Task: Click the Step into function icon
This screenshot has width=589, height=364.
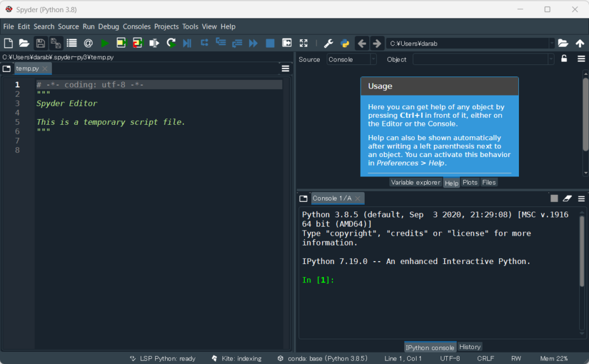Action: [x=221, y=43]
